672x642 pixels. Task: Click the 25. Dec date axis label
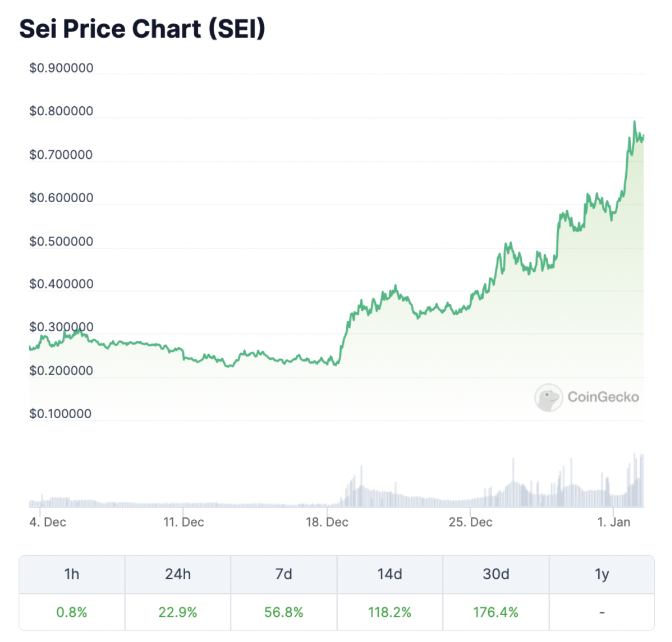click(470, 522)
